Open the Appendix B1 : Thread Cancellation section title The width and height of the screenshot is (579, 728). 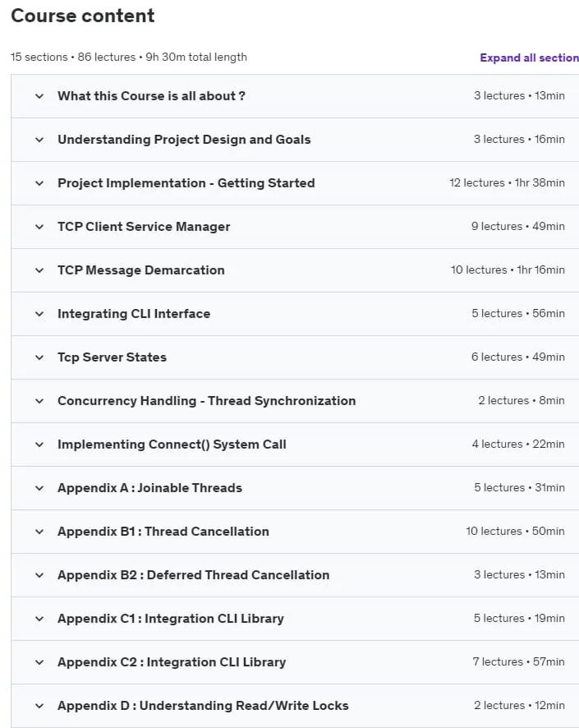[x=163, y=532]
